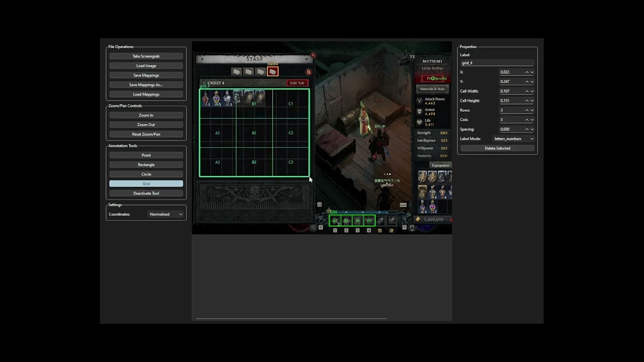Open Materials & Stats in character panel

coord(433,89)
